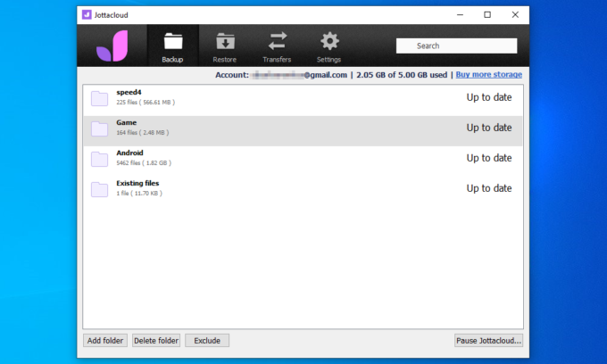Select the Android folder icon
The image size is (607, 364).
click(x=99, y=159)
